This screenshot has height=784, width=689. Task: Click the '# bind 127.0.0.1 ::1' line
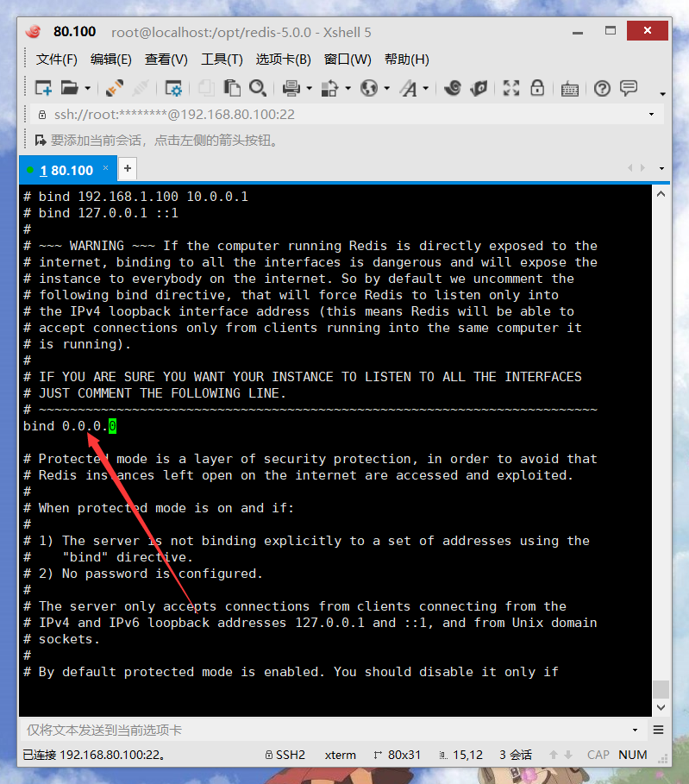[101, 213]
